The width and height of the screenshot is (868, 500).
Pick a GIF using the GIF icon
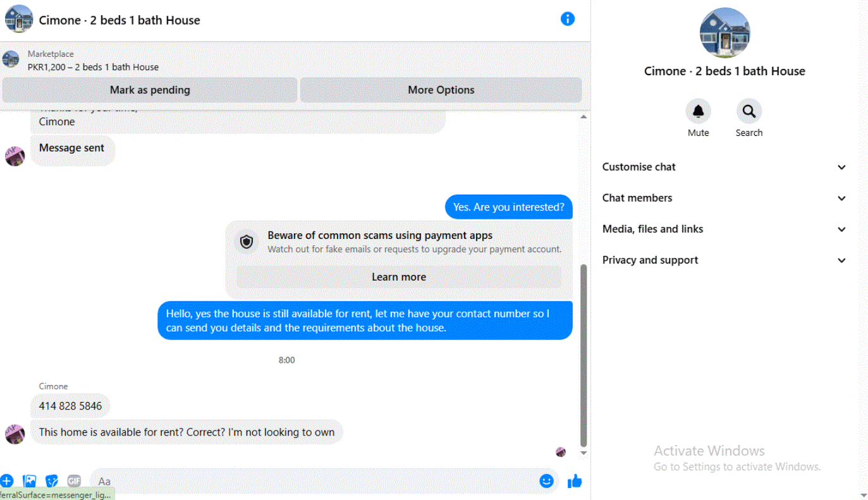pos(75,481)
